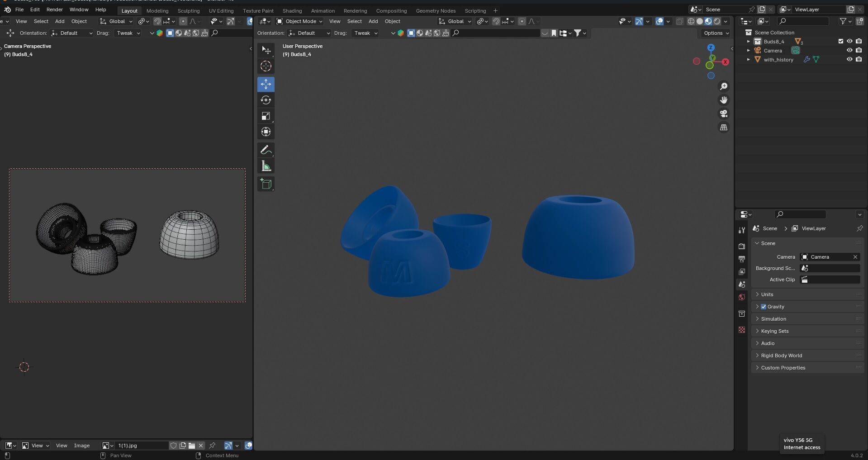Select the Add Cube tool
Image resolution: width=868 pixels, height=460 pixels.
tap(266, 184)
